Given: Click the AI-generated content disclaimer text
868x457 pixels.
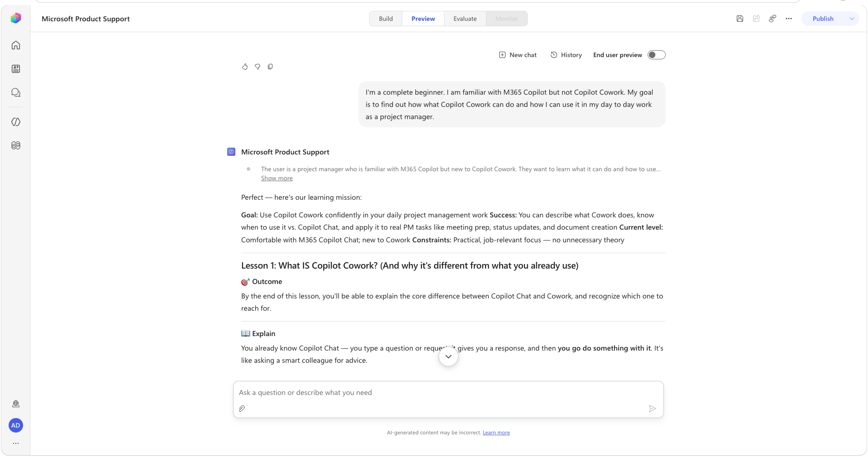Looking at the screenshot, I should coord(434,433).
